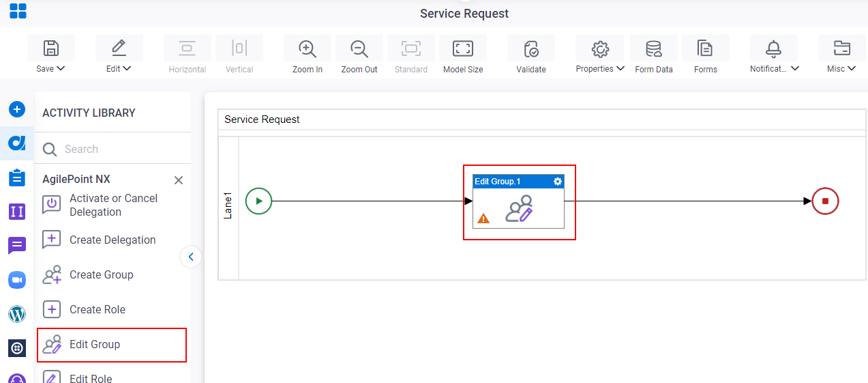Select the Edit Group activity
The image size is (868, 383).
[113, 344]
